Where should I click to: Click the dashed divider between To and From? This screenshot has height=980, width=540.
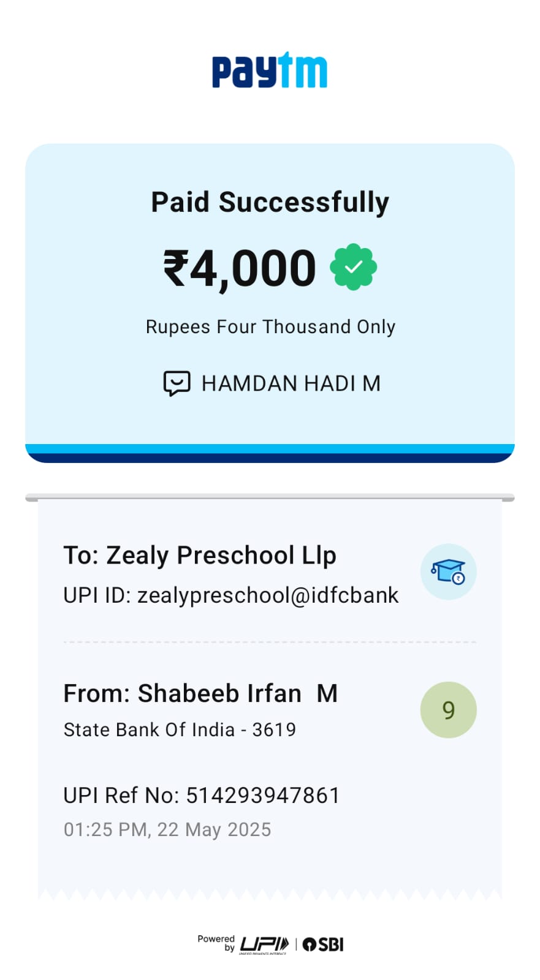270,642
